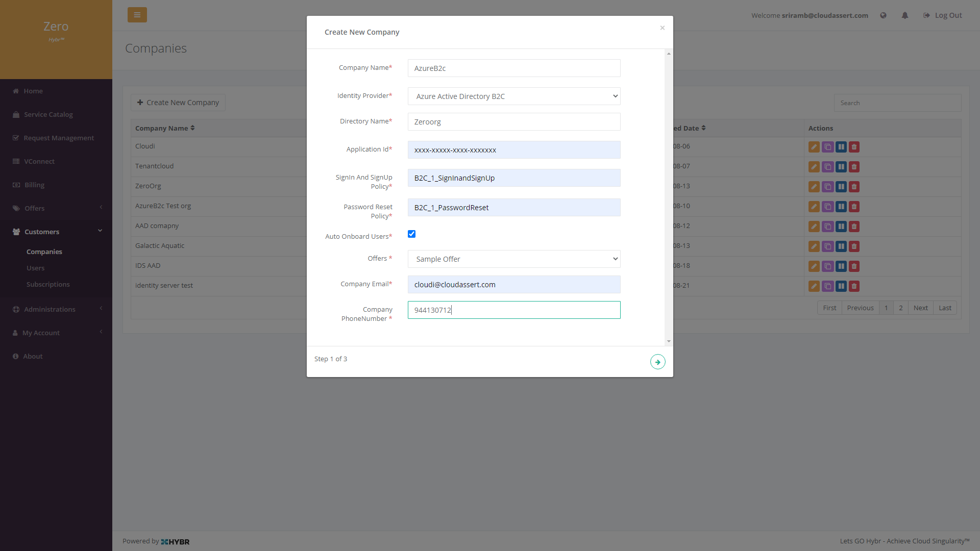The width and height of the screenshot is (980, 551).
Task: Select Subscriptions under Customers
Action: pyautogui.click(x=48, y=284)
